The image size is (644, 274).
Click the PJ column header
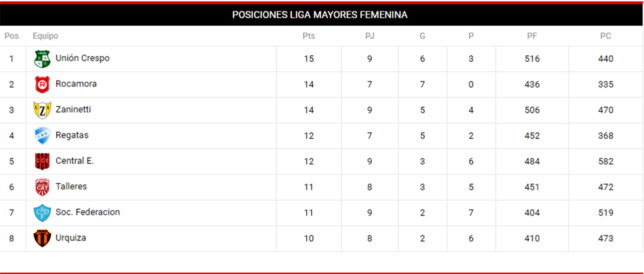[x=370, y=36]
